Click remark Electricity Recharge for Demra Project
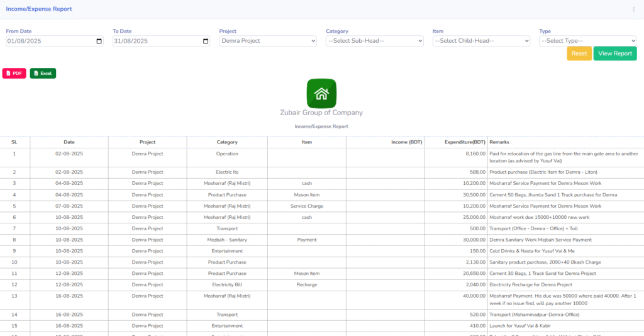 point(531,284)
